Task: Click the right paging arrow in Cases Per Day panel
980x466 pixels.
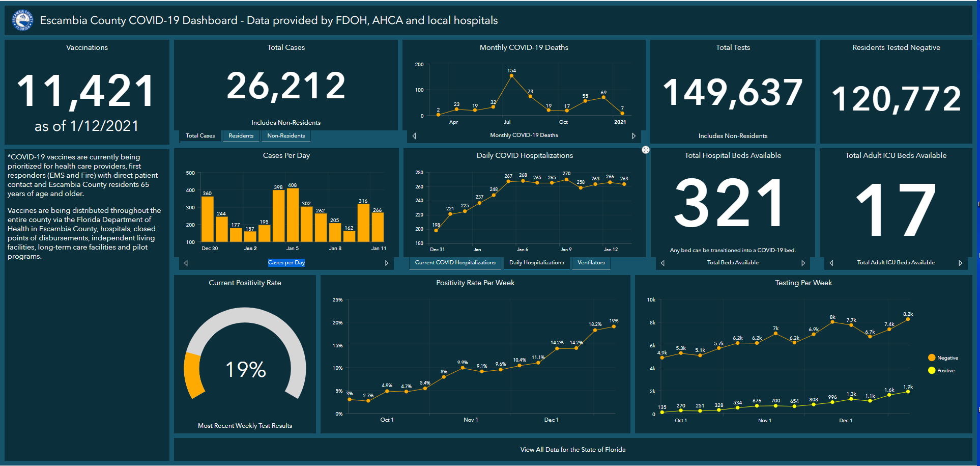Action: 387,263
